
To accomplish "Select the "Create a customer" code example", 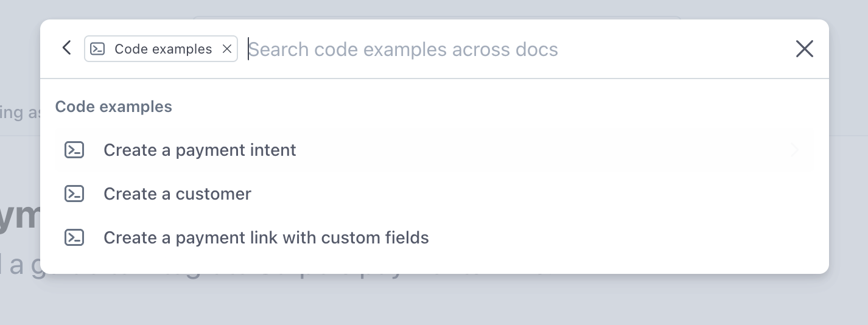I will point(177,194).
